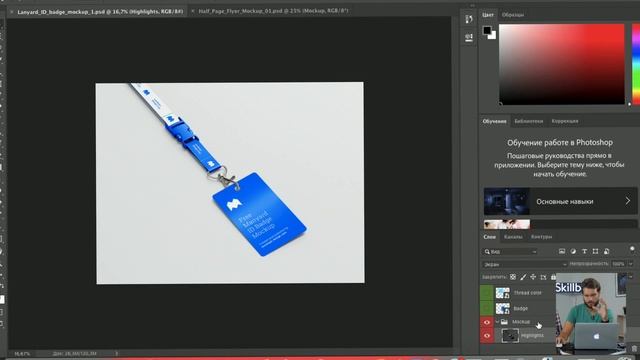Click the Основные навыки tutorial thumbnail image
This screenshot has height=360, width=640.
[507, 201]
